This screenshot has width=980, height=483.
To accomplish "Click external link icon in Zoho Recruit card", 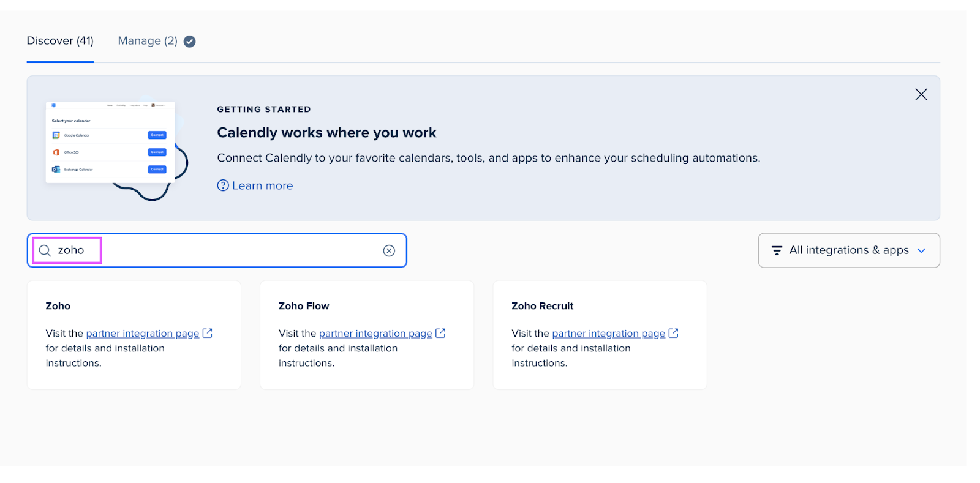I will click(673, 333).
